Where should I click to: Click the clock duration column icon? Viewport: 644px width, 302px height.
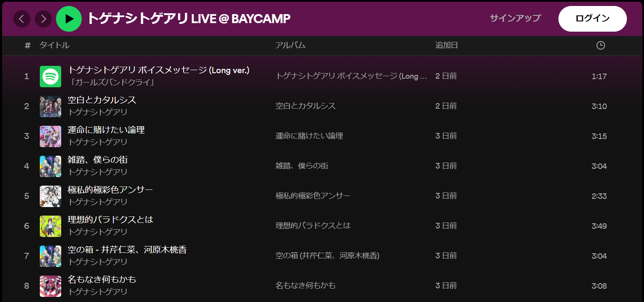[600, 45]
